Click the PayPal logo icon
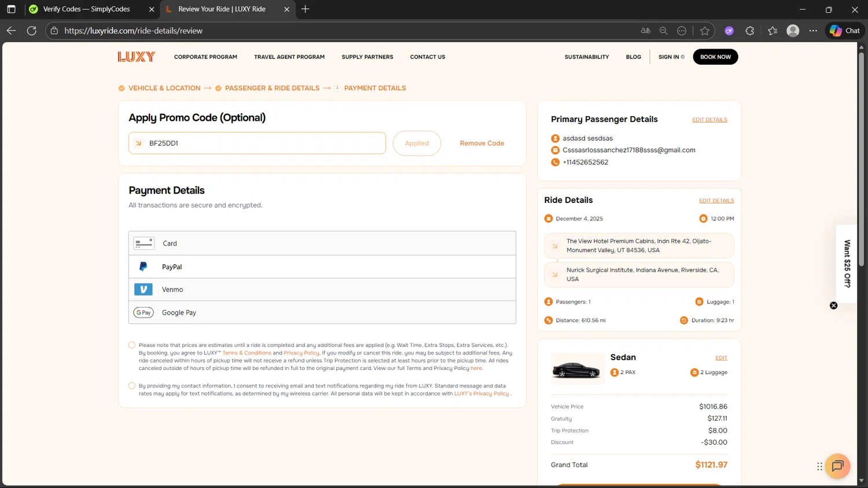This screenshot has width=868, height=488. point(143,267)
